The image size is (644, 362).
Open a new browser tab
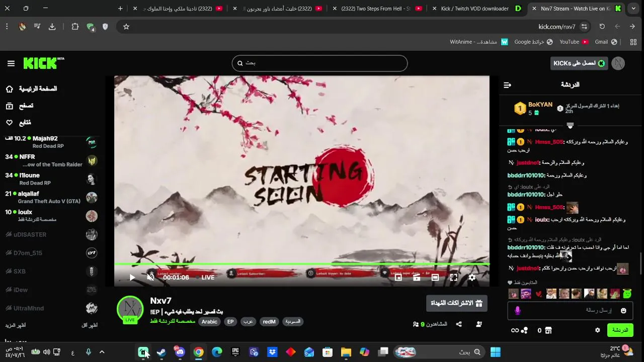[x=120, y=9]
